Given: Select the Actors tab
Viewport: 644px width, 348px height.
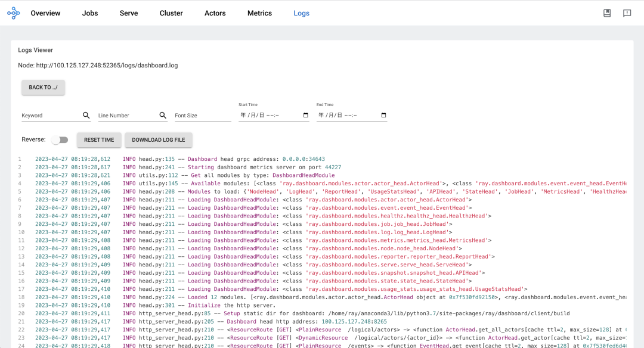Looking at the screenshot, I should (215, 13).
